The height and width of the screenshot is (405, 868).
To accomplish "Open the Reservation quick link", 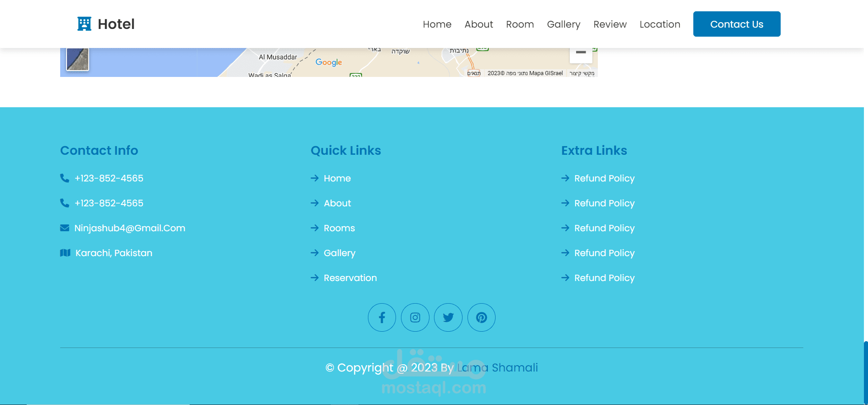I will [x=350, y=278].
